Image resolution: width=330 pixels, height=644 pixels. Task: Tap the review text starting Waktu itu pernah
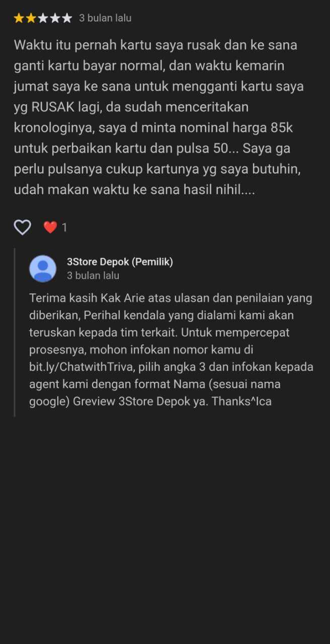(x=159, y=117)
